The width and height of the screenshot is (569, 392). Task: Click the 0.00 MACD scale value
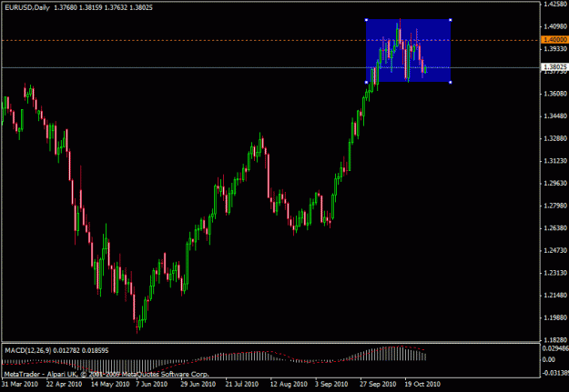point(548,359)
